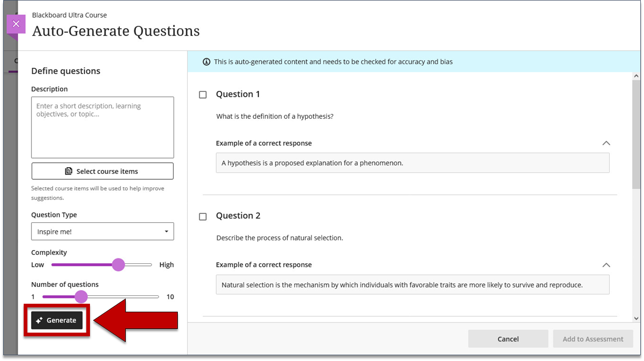Close the Auto-Generate Questions panel

[x=16, y=24]
